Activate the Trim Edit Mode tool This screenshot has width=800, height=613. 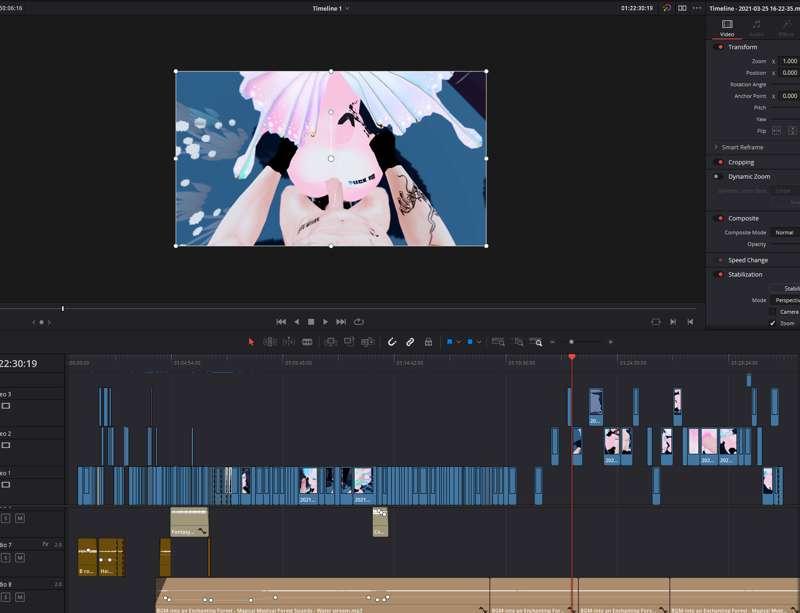pos(270,342)
